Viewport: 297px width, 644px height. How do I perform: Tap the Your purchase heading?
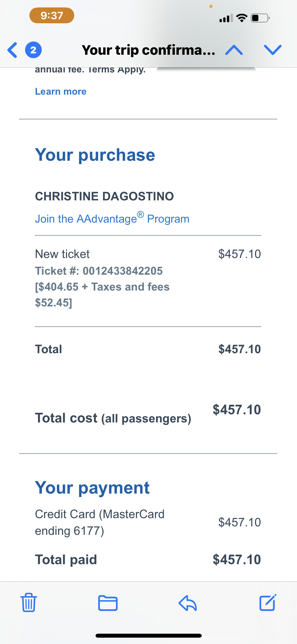click(95, 155)
